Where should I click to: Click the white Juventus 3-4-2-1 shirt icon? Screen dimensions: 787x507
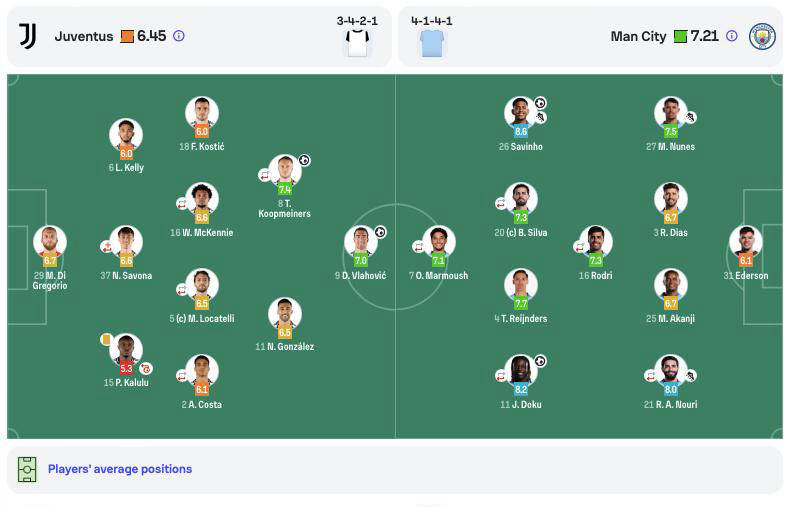[x=357, y=43]
